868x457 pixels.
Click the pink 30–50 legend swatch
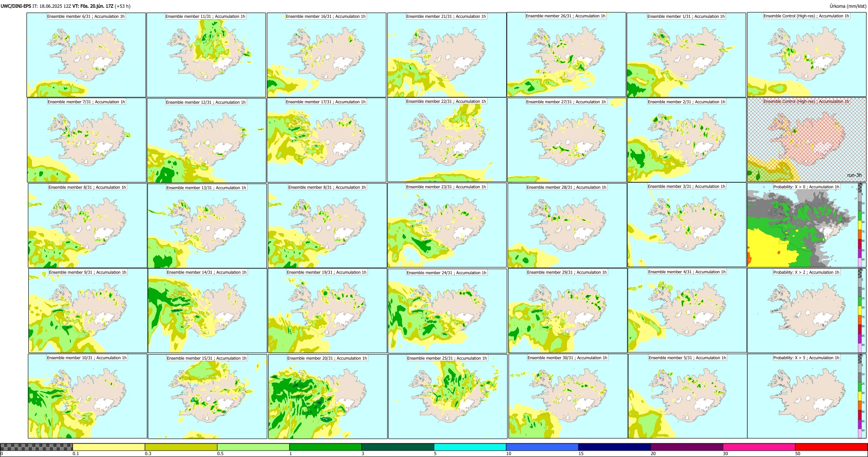759,447
